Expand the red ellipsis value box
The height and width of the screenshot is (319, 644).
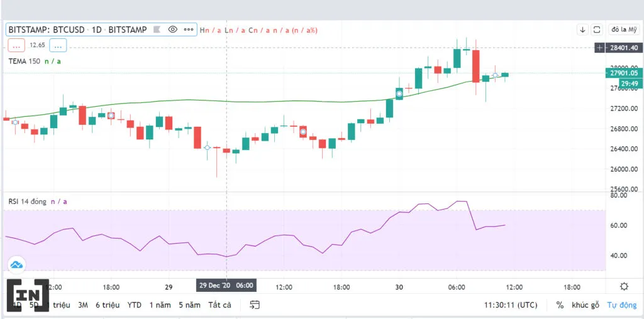coord(16,46)
